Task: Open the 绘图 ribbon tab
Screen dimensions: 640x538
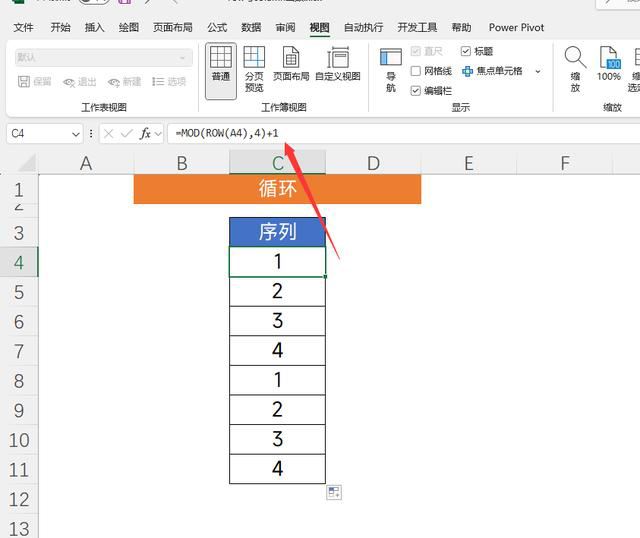Action: coord(129,27)
